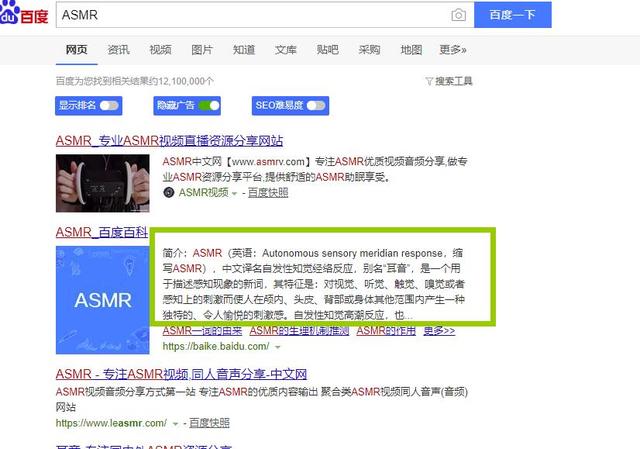Open result ASMR_专业ASMR视频直播资源分享网站
This screenshot has height=449, width=640.
click(169, 141)
